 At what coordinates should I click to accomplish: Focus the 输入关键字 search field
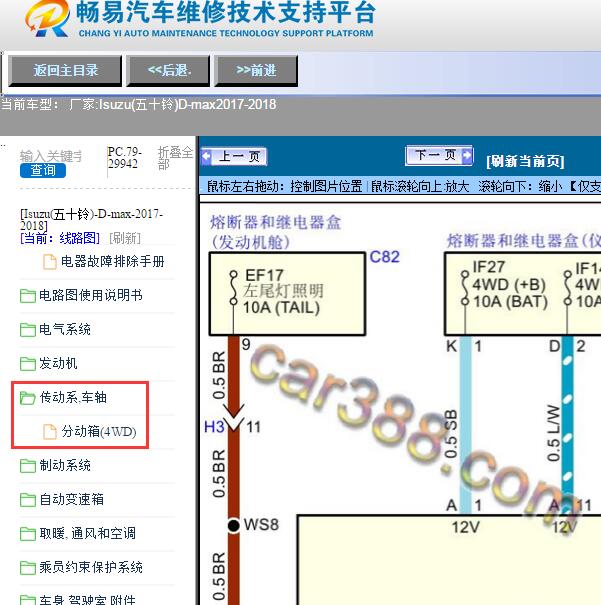[x=51, y=156]
